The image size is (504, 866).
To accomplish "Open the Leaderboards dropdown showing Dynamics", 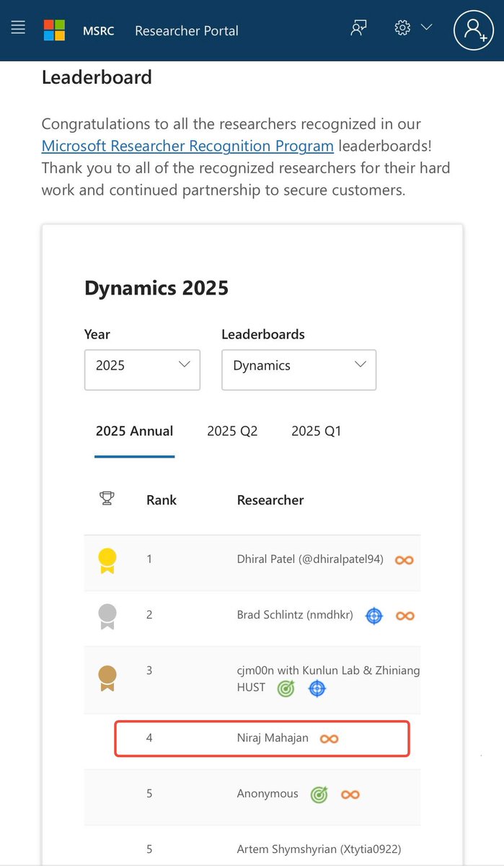I will (299, 369).
